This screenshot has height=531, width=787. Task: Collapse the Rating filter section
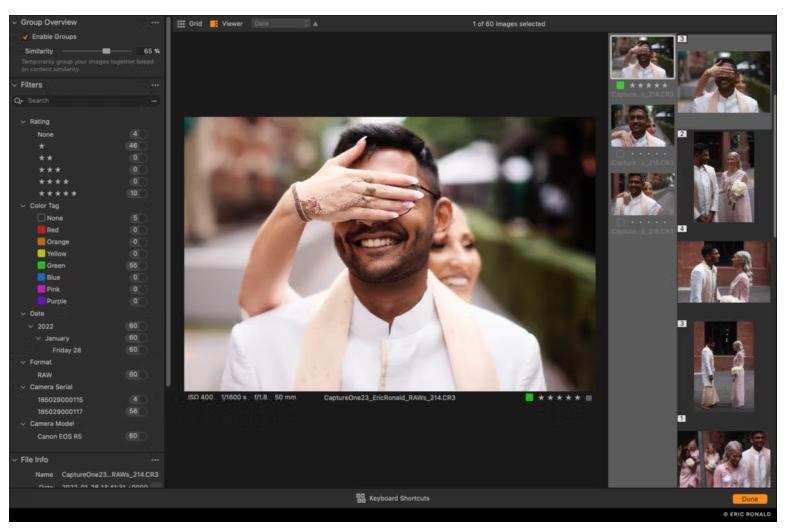[x=23, y=122]
